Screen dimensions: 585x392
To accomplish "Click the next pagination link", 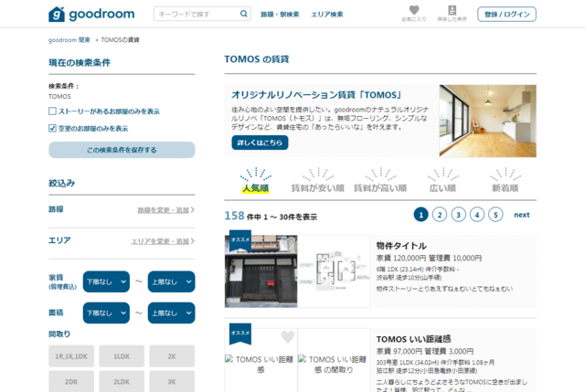I will point(522,215).
